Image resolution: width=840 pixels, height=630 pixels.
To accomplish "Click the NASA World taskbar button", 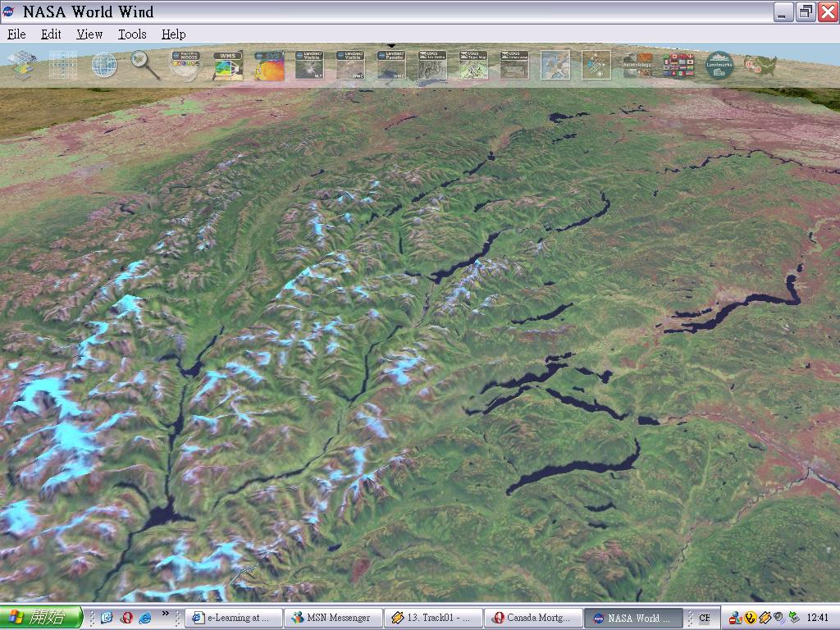I will click(x=632, y=618).
